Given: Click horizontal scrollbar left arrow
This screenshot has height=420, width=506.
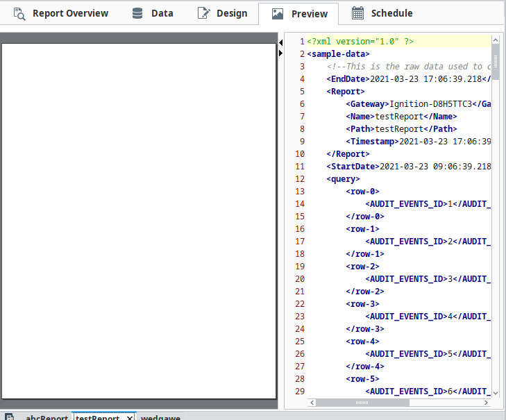Looking at the screenshot, I should point(312,403).
